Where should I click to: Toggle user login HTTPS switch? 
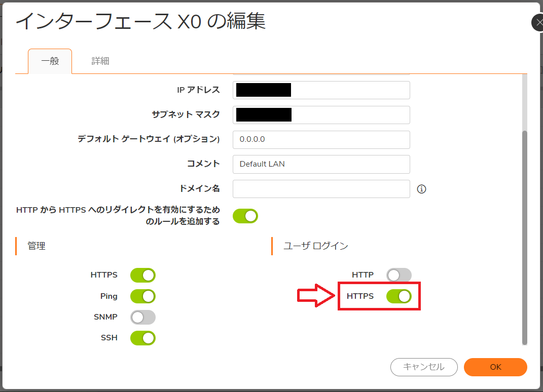pos(399,296)
